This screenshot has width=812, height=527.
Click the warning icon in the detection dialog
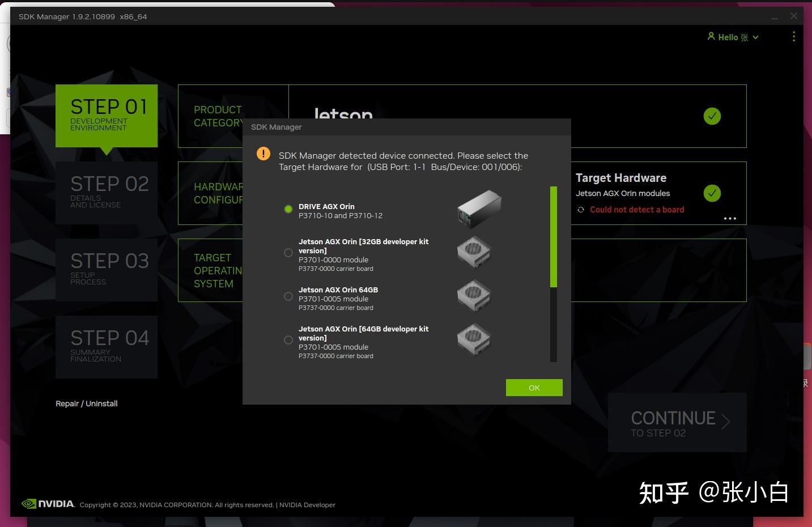point(263,153)
